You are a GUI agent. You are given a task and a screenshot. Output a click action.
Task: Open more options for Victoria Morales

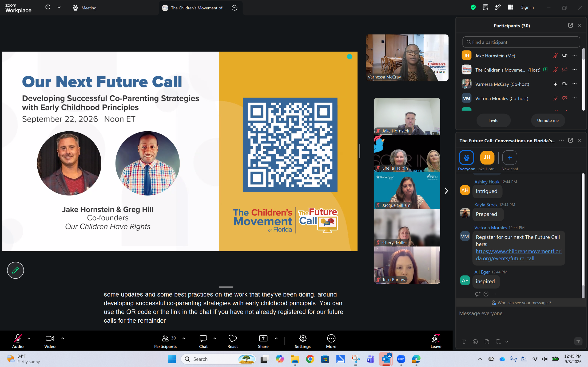click(x=574, y=98)
